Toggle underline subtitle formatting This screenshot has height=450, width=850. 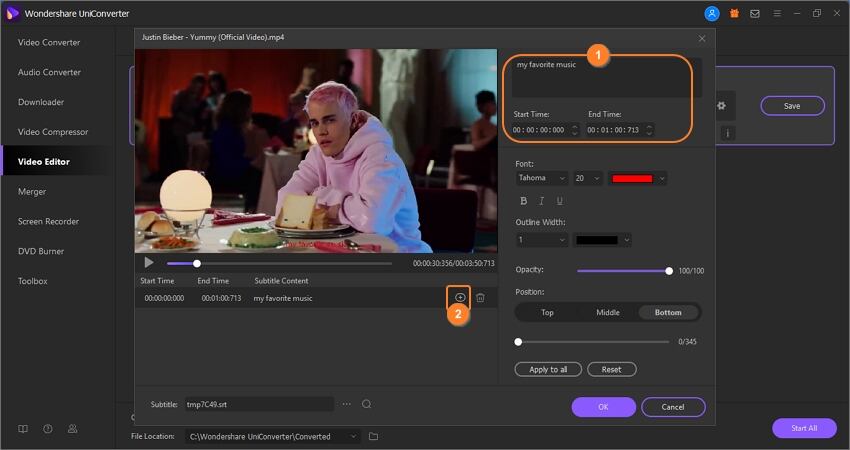tap(559, 201)
